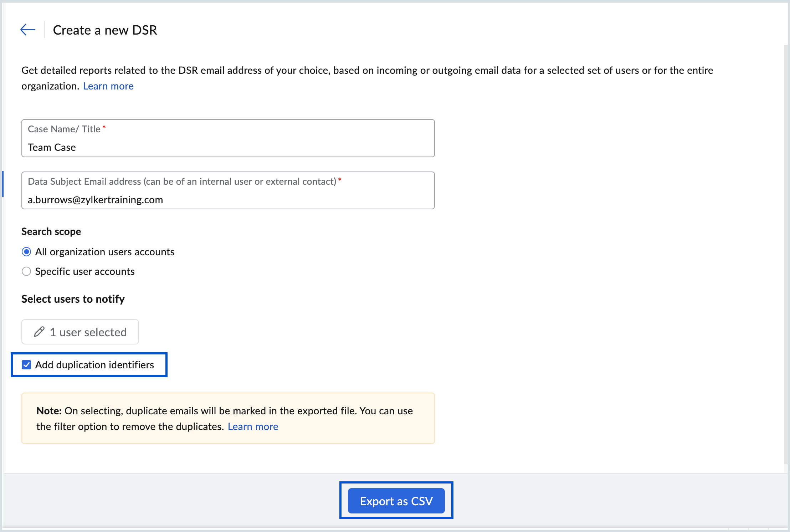Image resolution: width=790 pixels, height=532 pixels.
Task: Click the Select users to notify heading
Action: (73, 299)
